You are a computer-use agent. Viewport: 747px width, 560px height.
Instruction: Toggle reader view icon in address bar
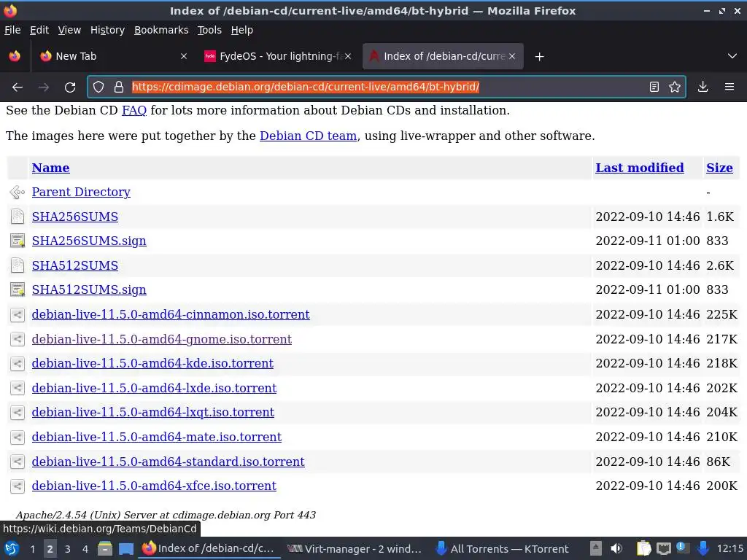[654, 87]
